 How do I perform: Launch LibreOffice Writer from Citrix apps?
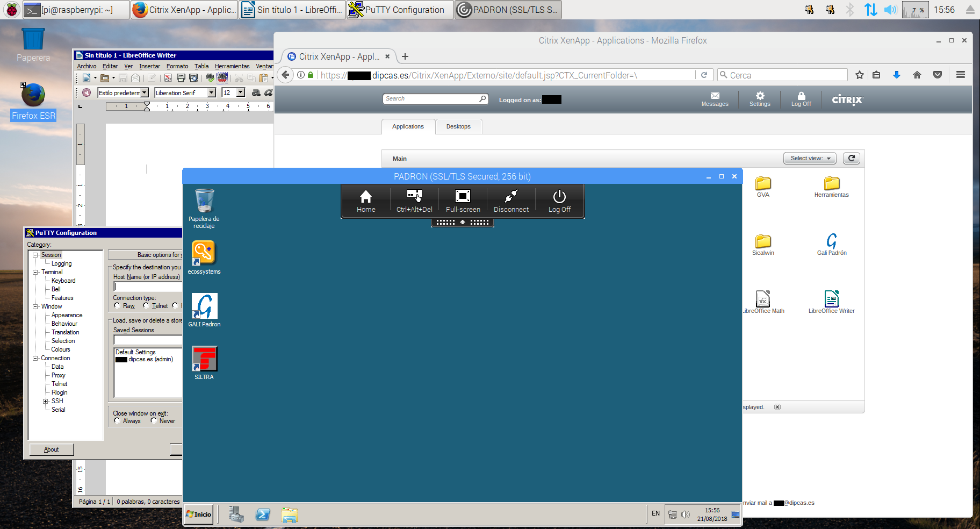832,302
